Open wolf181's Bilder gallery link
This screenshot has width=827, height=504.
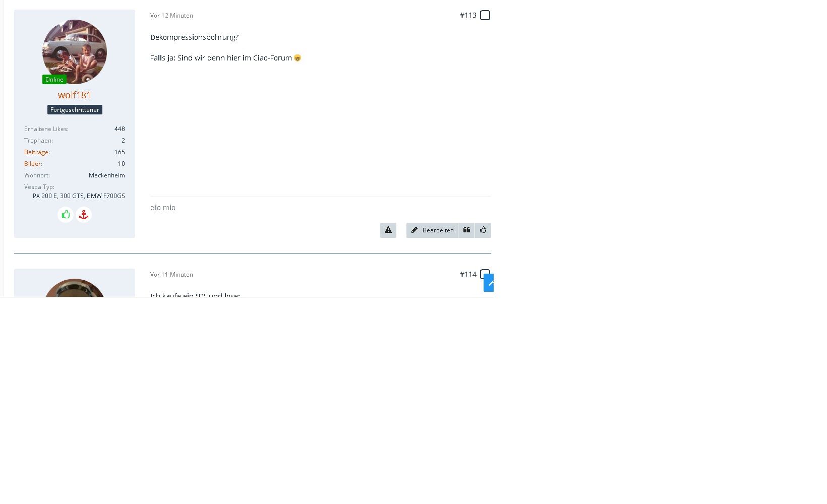point(33,163)
